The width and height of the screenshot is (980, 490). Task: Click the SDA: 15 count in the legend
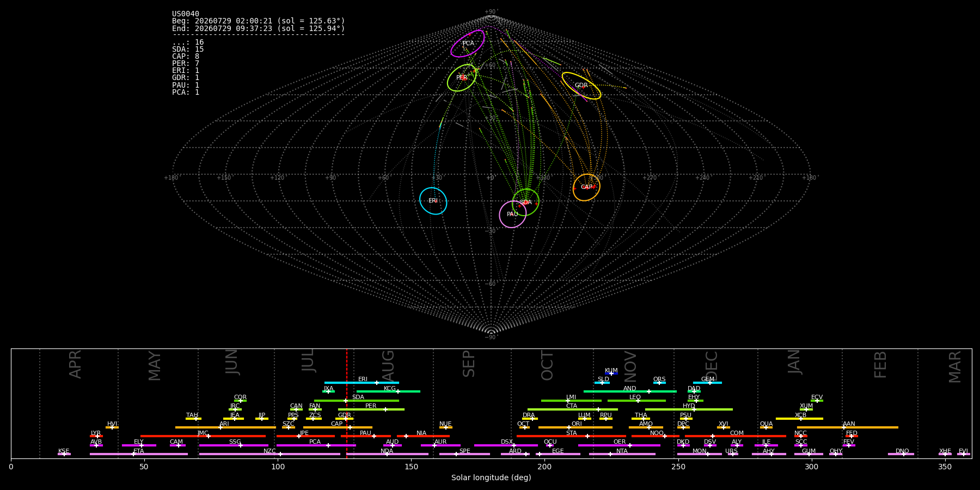pyautogui.click(x=188, y=50)
